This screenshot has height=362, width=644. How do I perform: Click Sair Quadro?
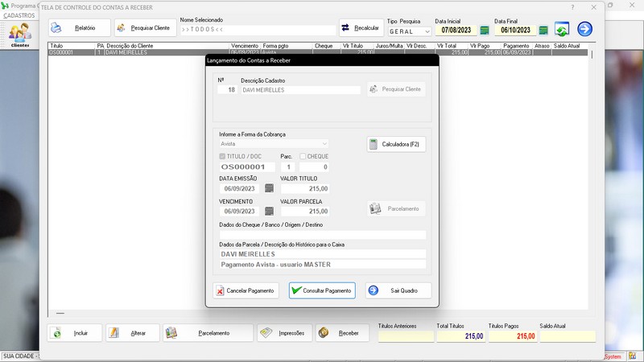coord(398,290)
